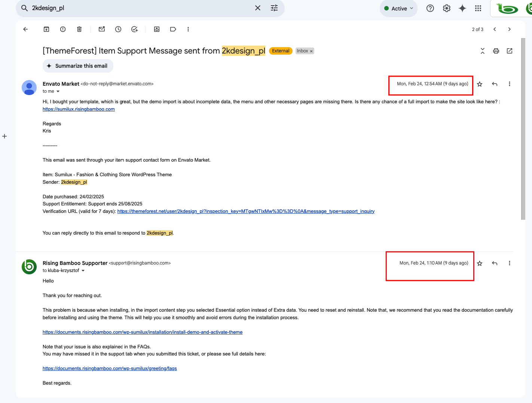Report this email as spam
This screenshot has height=403, width=532.
point(63,29)
